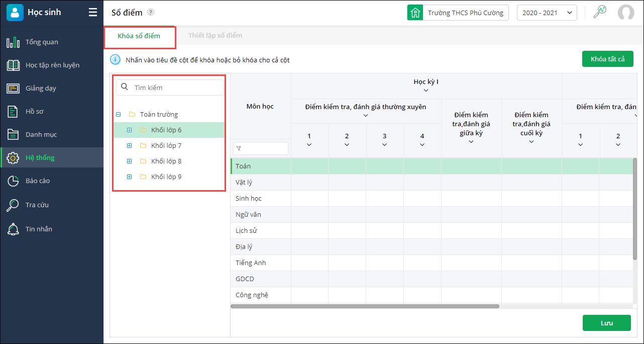
Task: Select the Toán subject row
Action: [x=432, y=166]
